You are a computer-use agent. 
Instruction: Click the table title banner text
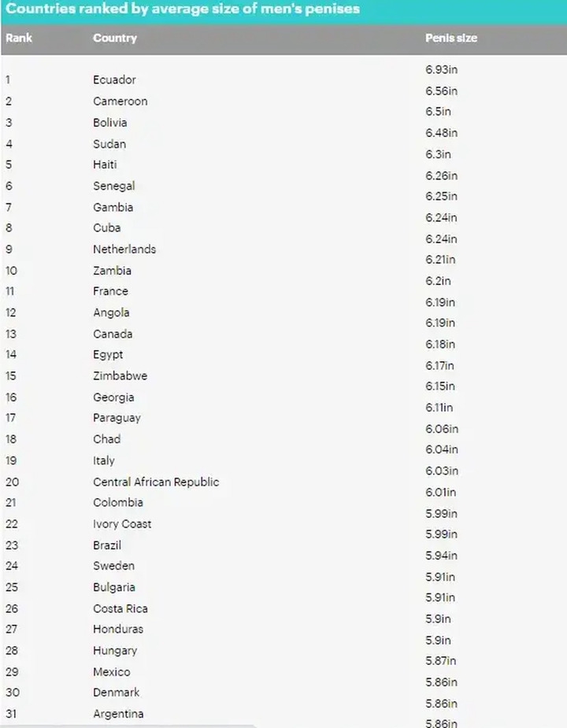[183, 9]
